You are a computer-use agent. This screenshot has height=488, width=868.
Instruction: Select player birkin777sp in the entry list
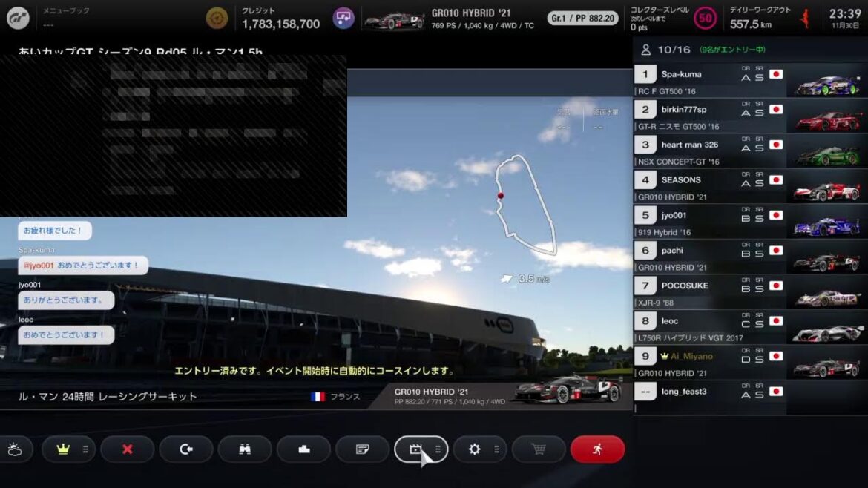[x=751, y=116]
